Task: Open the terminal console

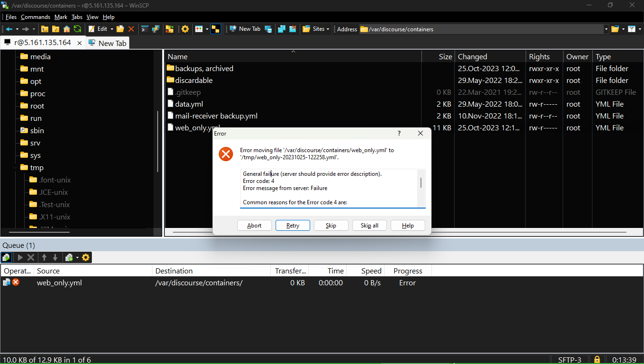Action: tap(145, 29)
